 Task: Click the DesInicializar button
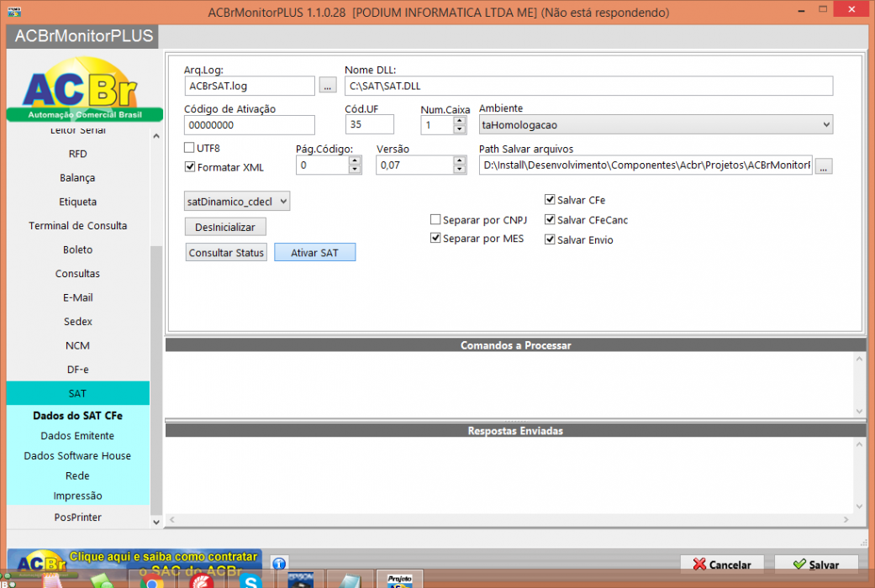tap(225, 227)
